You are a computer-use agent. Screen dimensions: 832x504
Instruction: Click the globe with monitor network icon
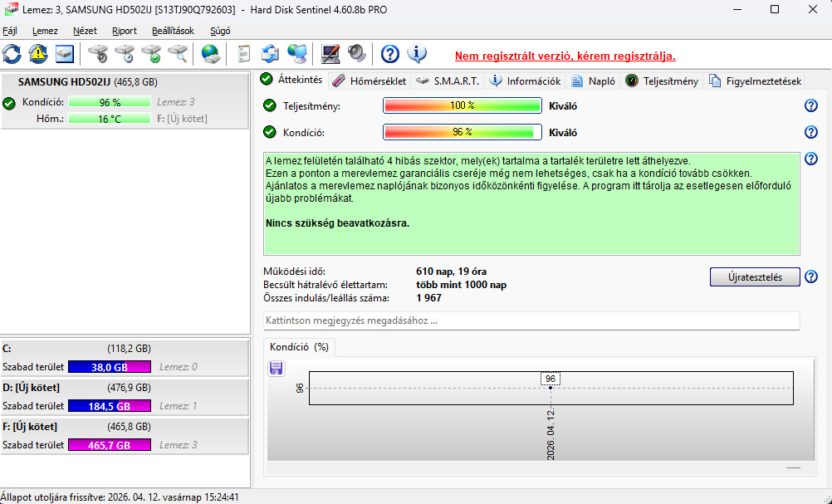(x=296, y=54)
